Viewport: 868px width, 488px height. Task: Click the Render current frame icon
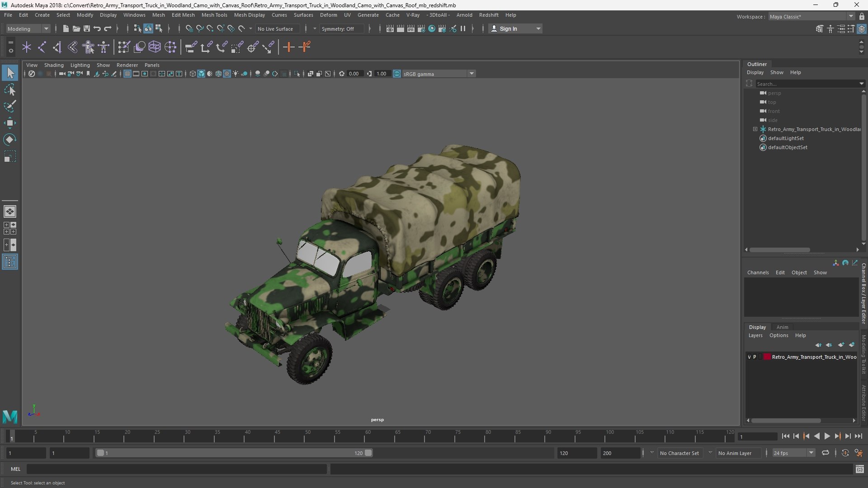pyautogui.click(x=400, y=28)
